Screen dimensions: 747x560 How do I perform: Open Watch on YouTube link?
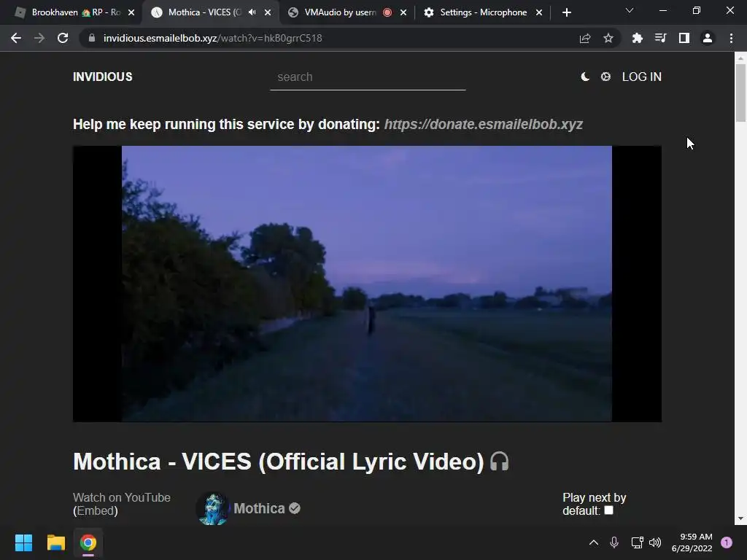(x=122, y=497)
